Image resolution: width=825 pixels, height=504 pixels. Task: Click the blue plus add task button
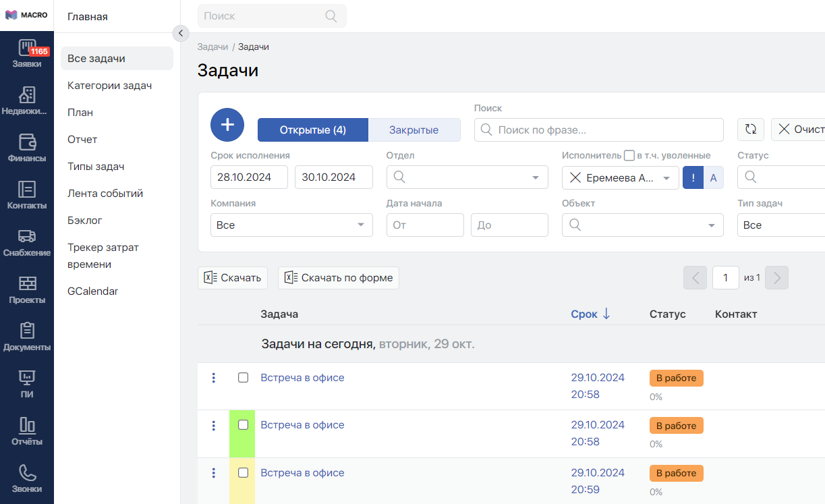[x=227, y=125]
